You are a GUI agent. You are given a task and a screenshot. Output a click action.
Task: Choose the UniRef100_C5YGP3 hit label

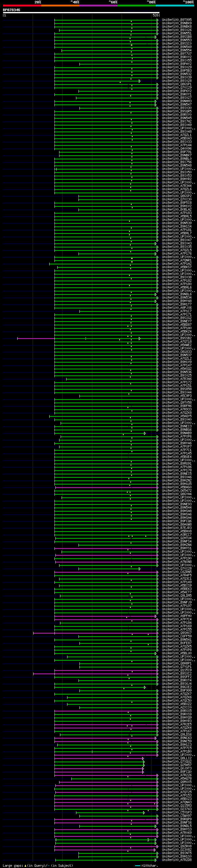tap(177, 812)
